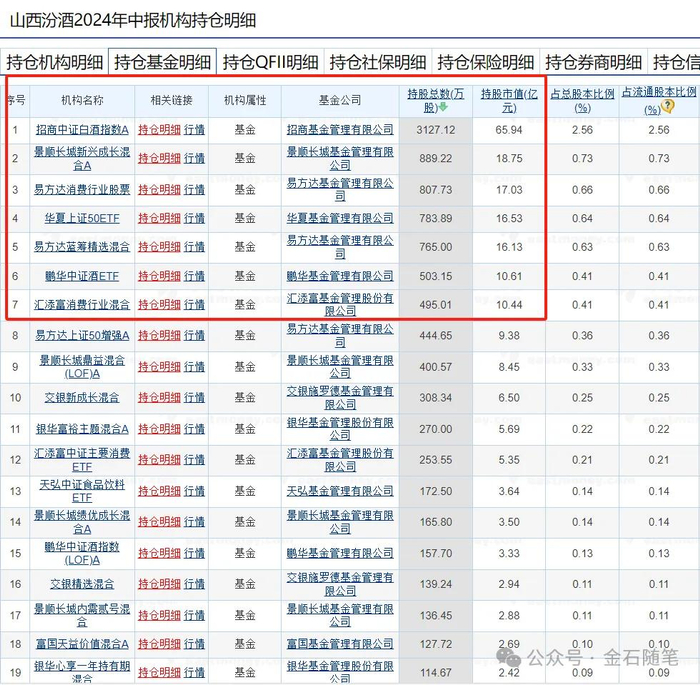700x685 pixels.
Task: Open the 汇添富消费行业混合 fund link
Action: click(x=82, y=305)
